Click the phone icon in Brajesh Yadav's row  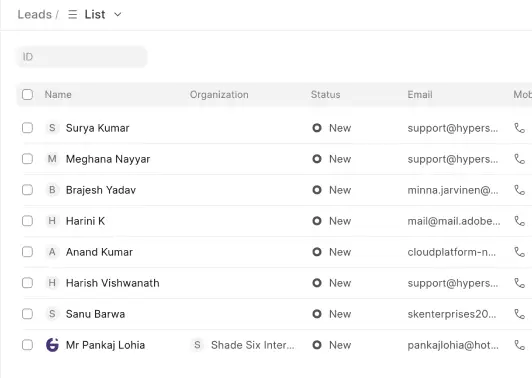(x=519, y=190)
